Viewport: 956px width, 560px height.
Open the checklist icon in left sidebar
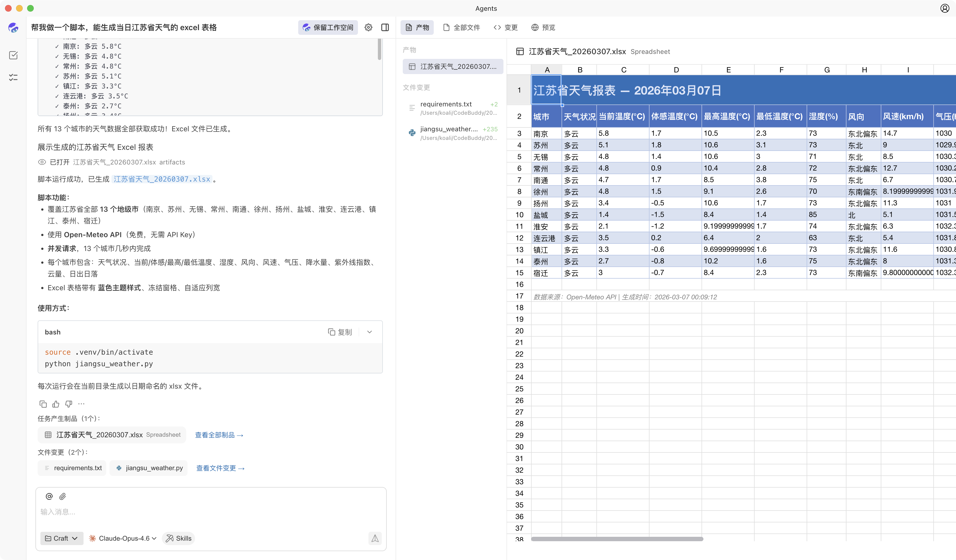(x=13, y=77)
